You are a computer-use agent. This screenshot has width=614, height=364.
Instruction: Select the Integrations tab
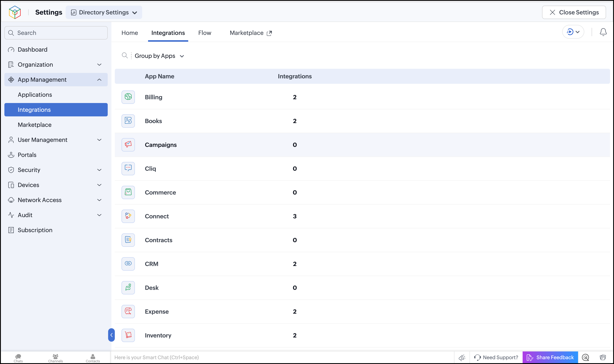point(168,33)
